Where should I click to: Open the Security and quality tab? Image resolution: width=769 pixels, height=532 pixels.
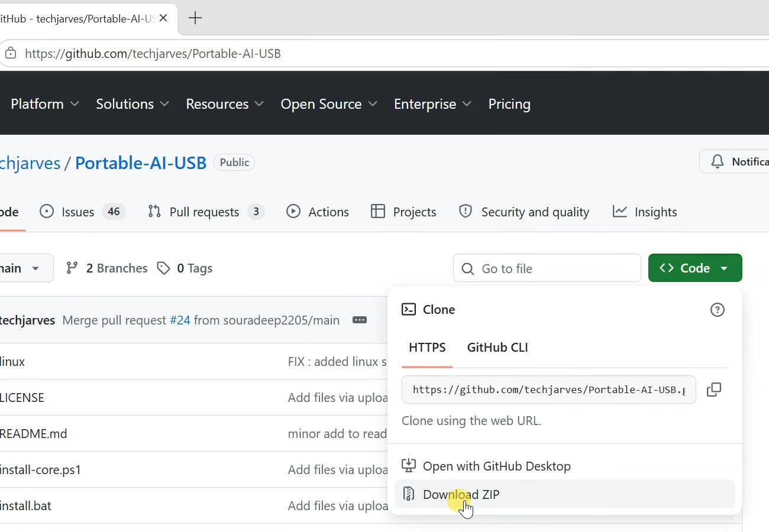coord(524,212)
